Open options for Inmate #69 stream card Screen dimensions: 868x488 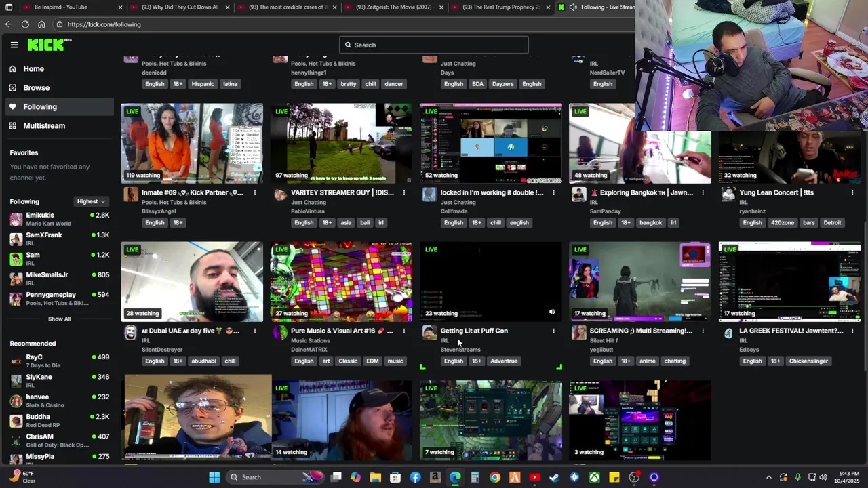pos(255,192)
